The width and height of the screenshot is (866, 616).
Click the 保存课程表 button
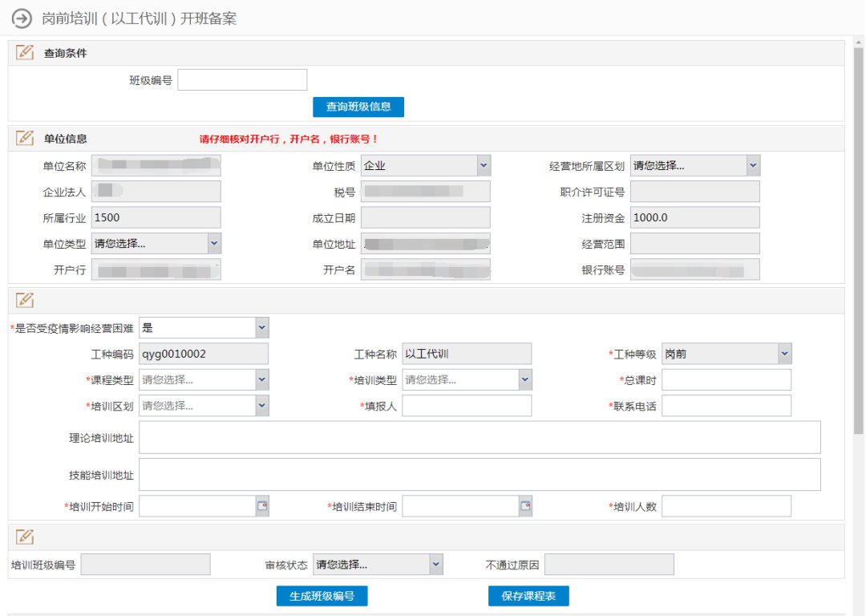click(528, 596)
